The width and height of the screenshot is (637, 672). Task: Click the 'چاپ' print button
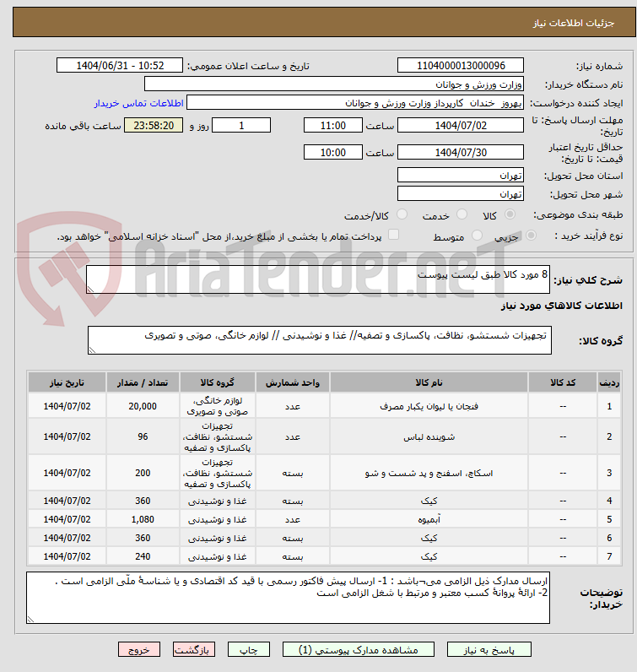(x=249, y=650)
